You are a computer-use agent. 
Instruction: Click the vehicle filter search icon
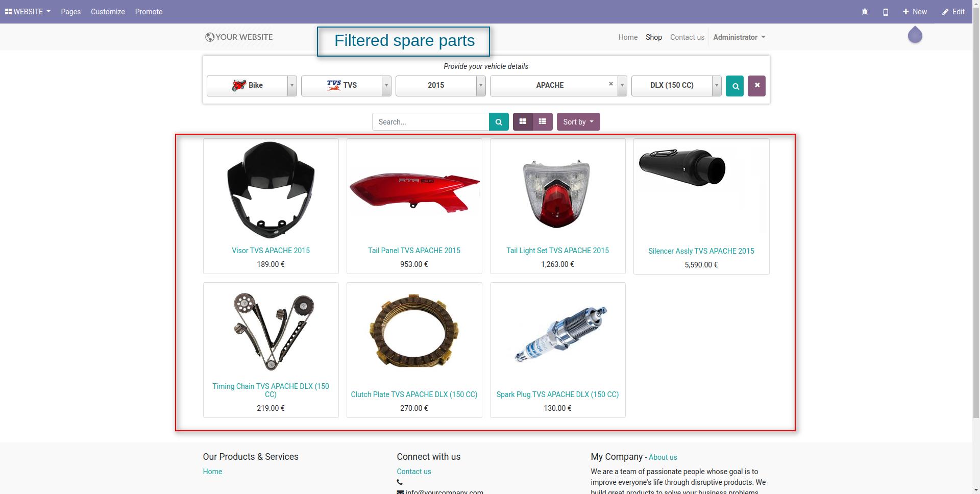click(x=735, y=86)
